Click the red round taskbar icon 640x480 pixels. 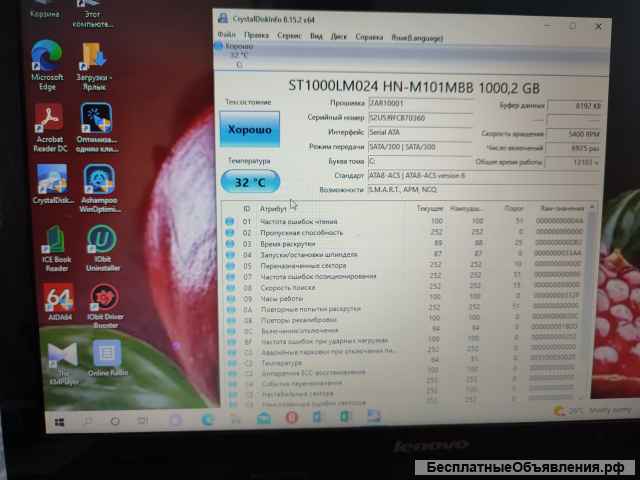291,417
